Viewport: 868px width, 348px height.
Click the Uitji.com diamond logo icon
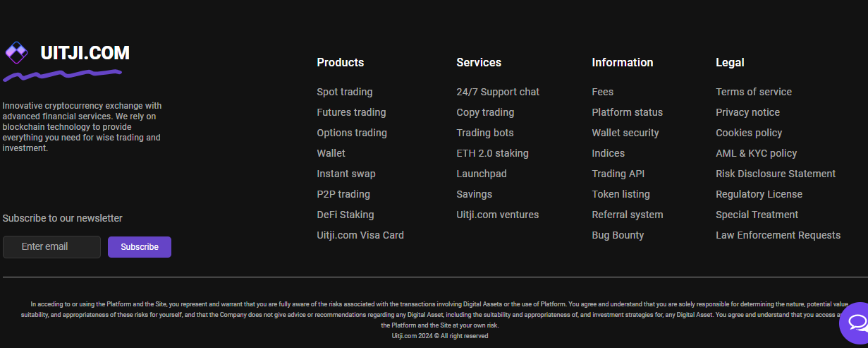pyautogui.click(x=16, y=53)
